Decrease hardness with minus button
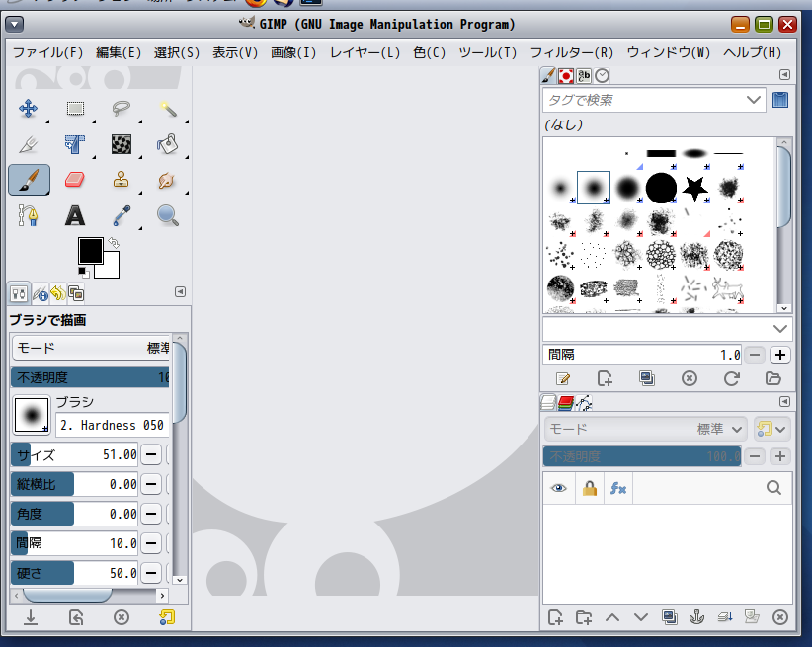The image size is (812, 647). tap(151, 573)
